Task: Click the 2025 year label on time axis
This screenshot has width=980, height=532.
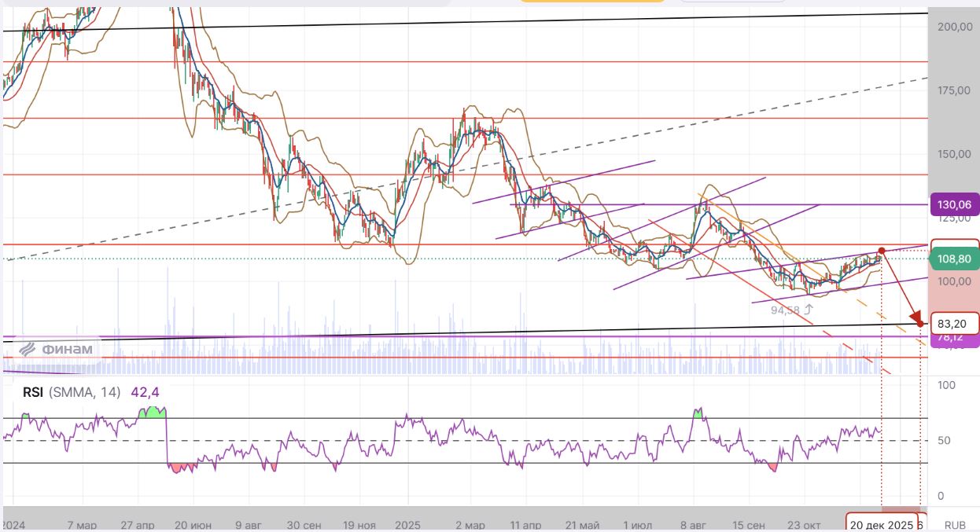Action: [407, 524]
